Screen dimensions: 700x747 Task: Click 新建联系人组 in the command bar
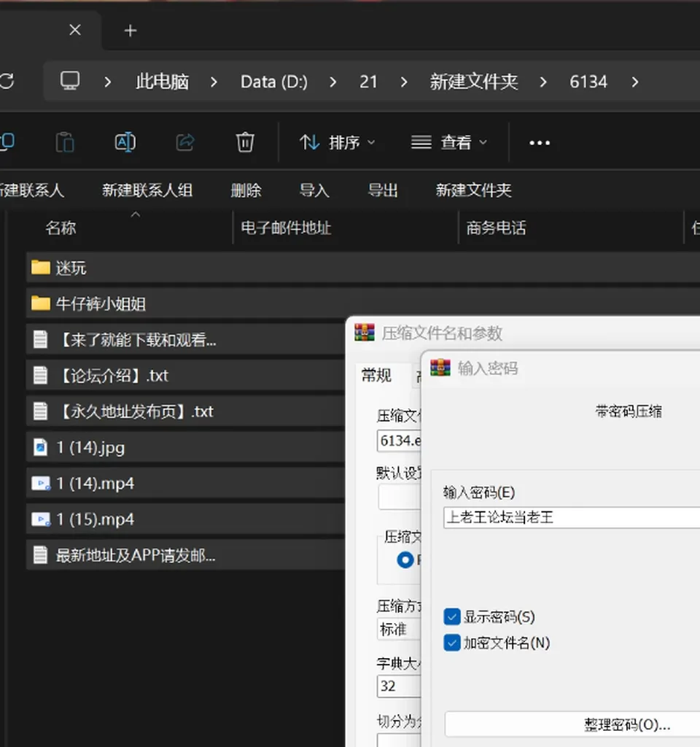tap(147, 190)
